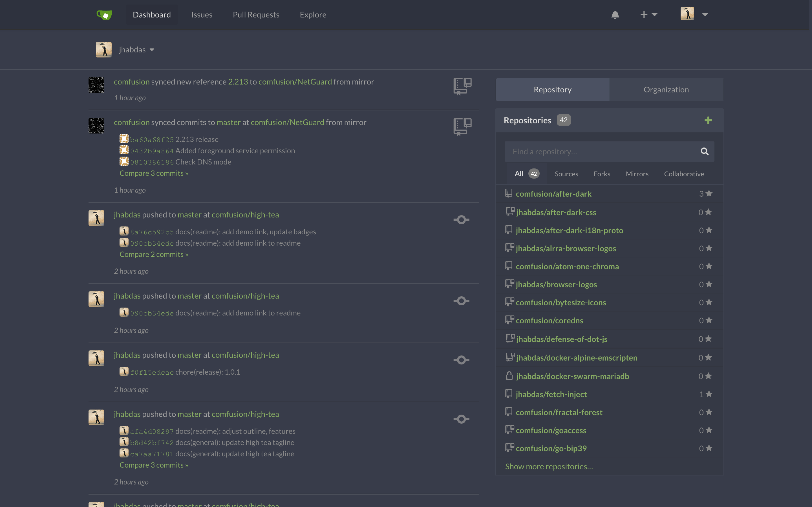Click Show more repositories link
This screenshot has height=507, width=812.
(549, 466)
